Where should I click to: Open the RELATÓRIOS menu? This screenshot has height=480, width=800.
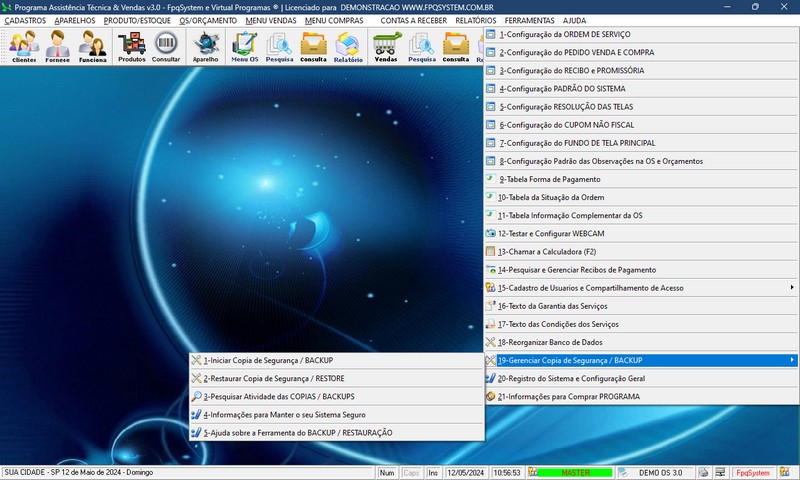(x=475, y=20)
